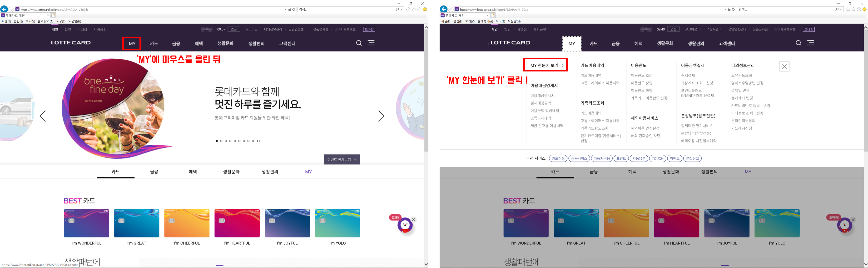
Task: Click 해외이용 안심설정 link
Action: 645,128
